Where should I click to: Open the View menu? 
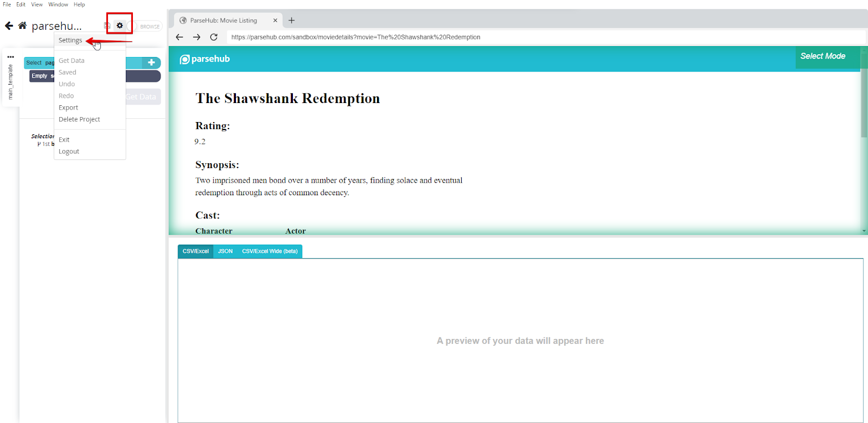[x=36, y=4]
